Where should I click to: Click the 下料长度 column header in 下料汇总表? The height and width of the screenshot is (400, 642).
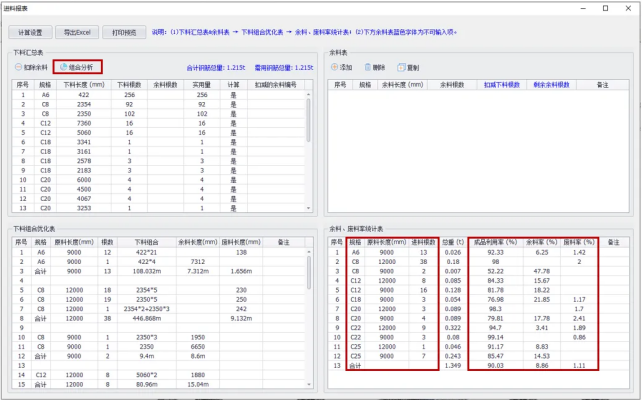click(x=84, y=86)
